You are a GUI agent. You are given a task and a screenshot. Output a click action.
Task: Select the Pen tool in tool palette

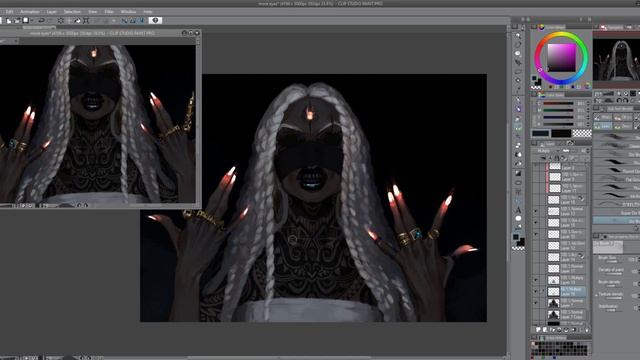click(x=518, y=100)
